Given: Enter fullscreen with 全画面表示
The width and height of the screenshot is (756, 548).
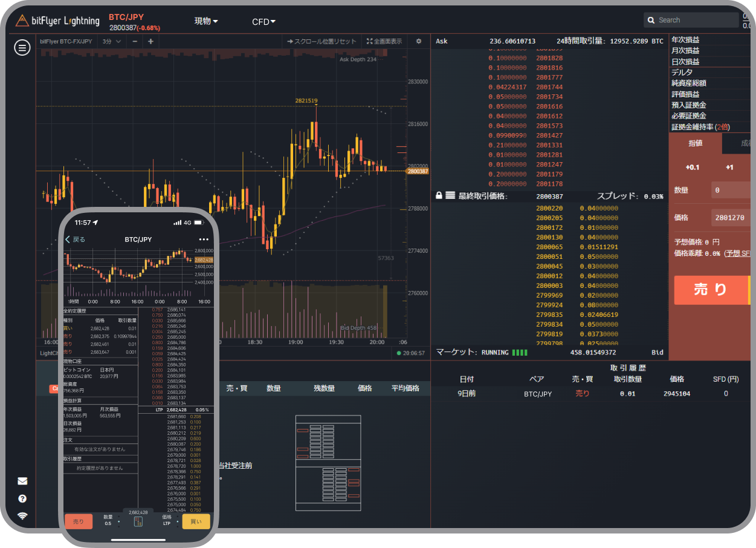Looking at the screenshot, I should coord(384,42).
